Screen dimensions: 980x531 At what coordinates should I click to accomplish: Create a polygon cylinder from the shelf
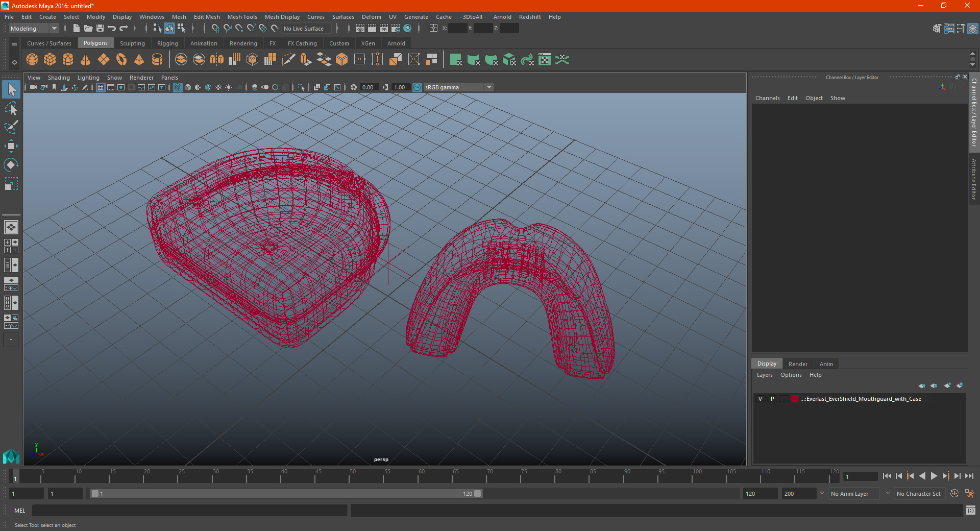click(68, 60)
